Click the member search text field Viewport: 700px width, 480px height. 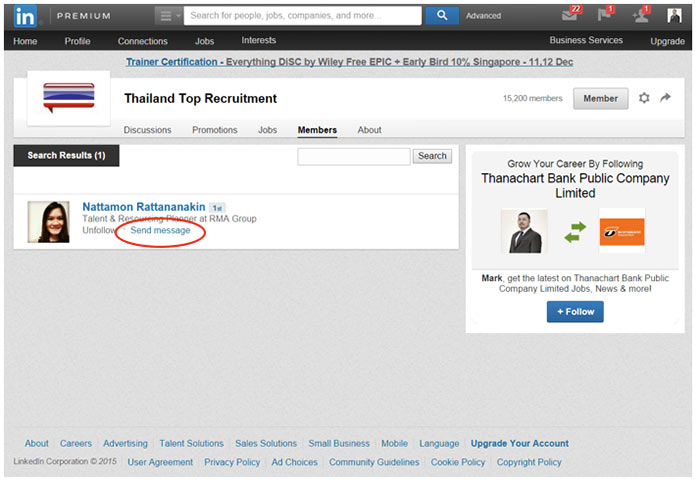pyautogui.click(x=354, y=156)
